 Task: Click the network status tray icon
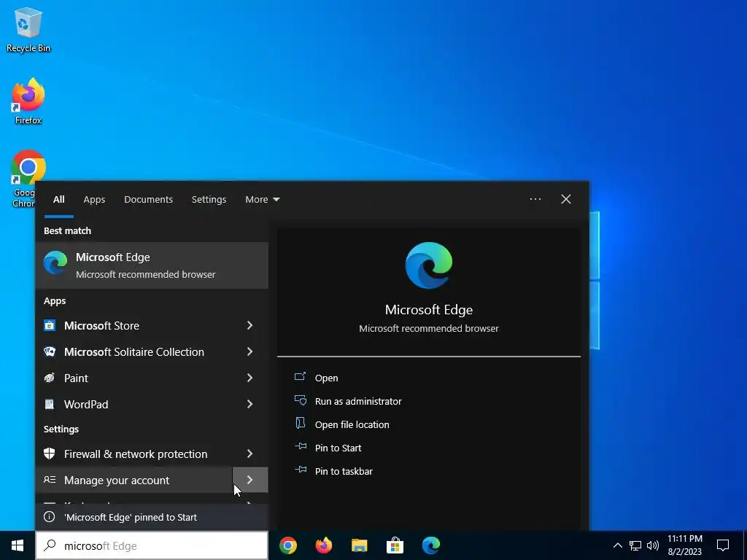point(635,545)
